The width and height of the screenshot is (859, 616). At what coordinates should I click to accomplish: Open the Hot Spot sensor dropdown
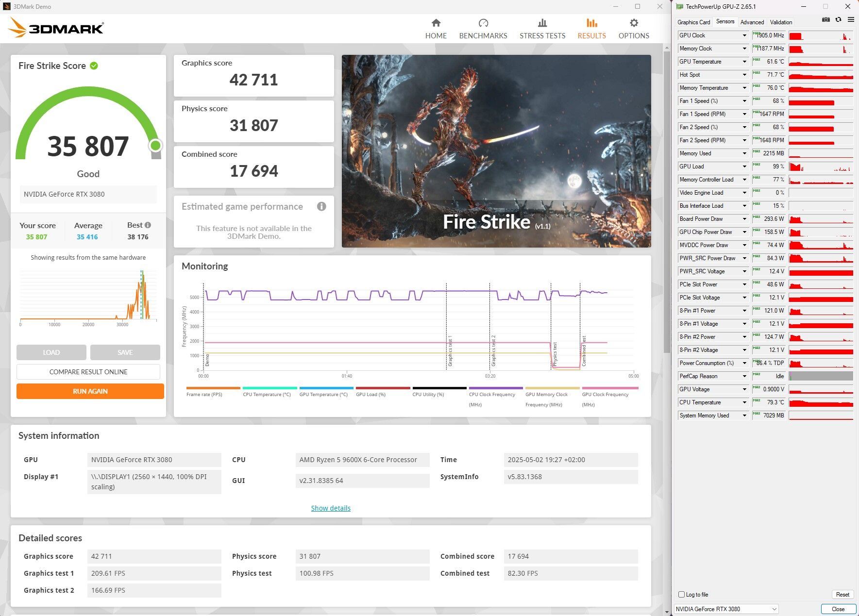coord(744,75)
